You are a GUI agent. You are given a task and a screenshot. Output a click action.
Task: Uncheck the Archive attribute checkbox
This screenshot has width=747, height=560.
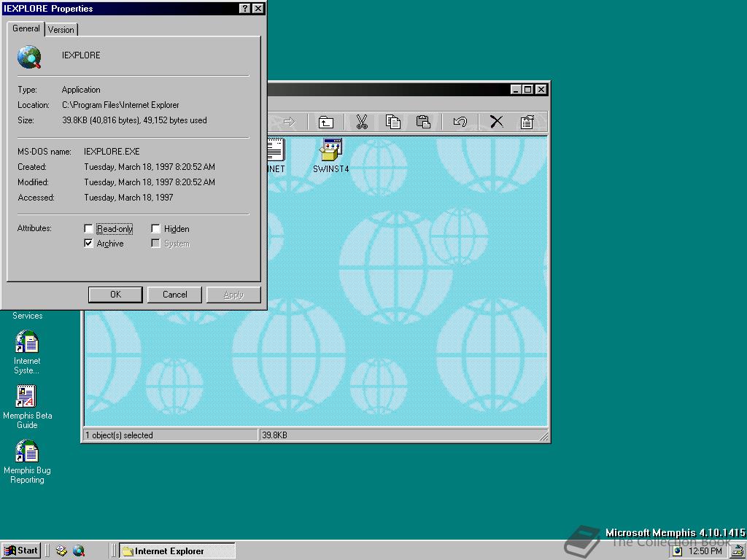(89, 244)
